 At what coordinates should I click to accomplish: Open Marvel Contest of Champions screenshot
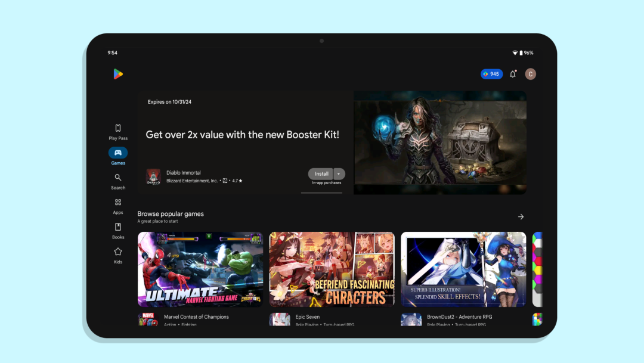coord(200,269)
